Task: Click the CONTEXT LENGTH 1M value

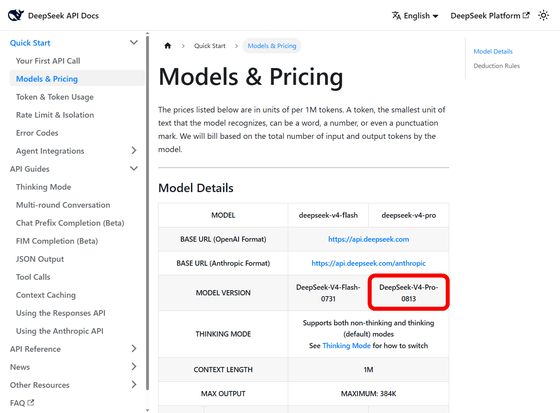Action: point(368,369)
